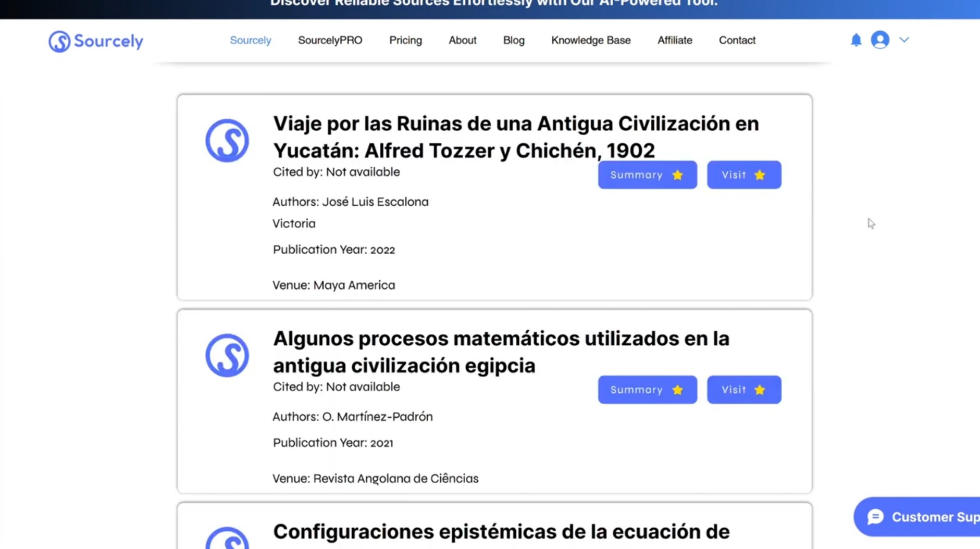
Task: Click the user profile avatar icon
Action: click(x=880, y=40)
